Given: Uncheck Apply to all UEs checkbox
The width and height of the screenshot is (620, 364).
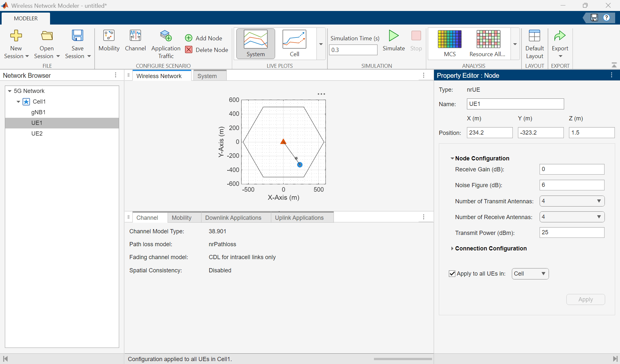Looking at the screenshot, I should 452,274.
